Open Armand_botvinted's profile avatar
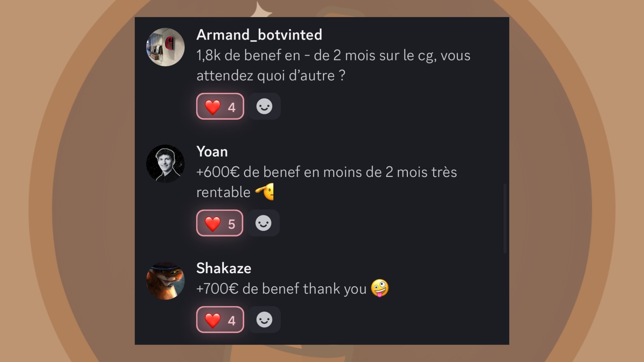Screen dimensions: 644x362 [x=165, y=47]
